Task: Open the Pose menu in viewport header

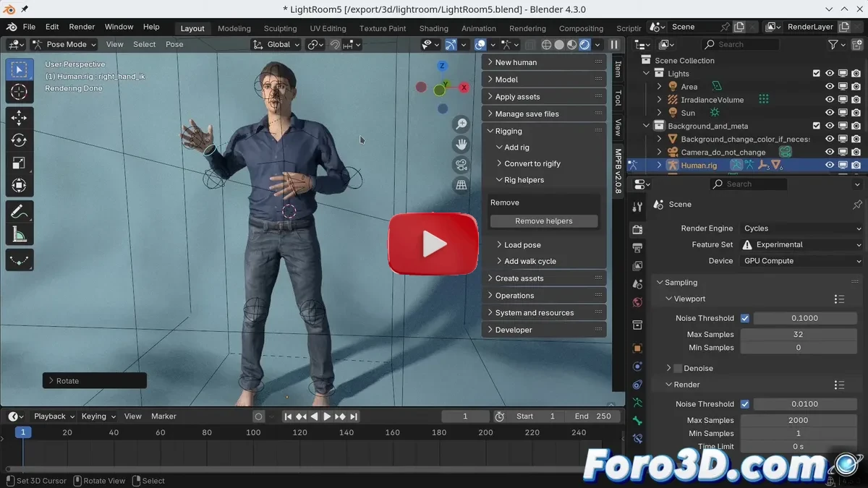Action: click(174, 45)
